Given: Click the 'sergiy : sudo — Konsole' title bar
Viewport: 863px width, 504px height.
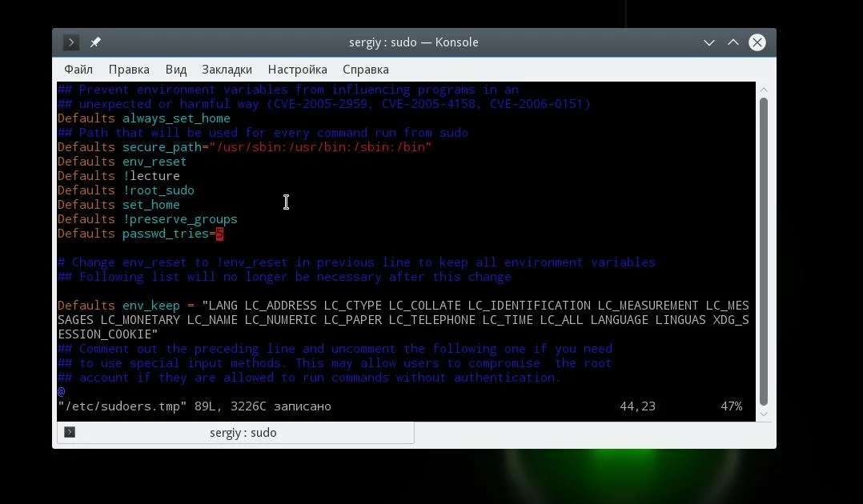Looking at the screenshot, I should [413, 42].
